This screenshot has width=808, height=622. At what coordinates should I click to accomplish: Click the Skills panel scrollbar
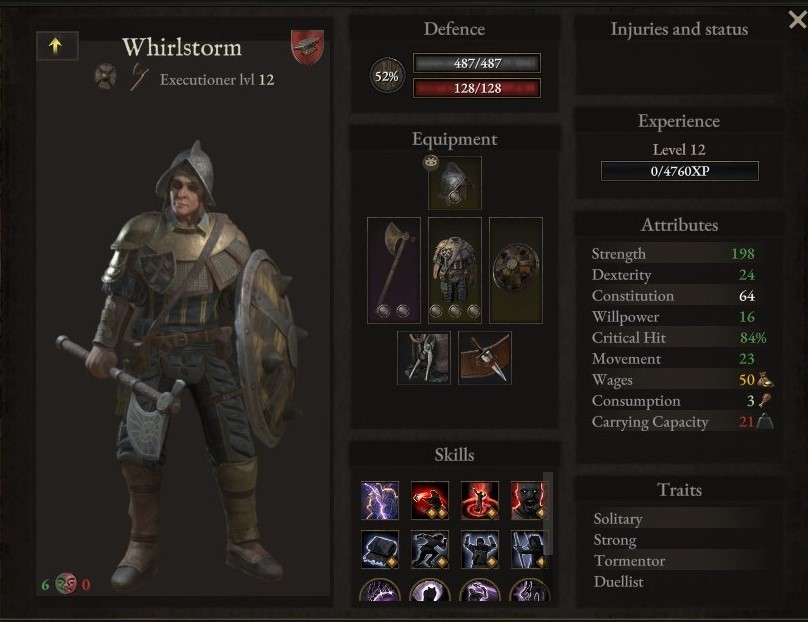click(x=549, y=513)
